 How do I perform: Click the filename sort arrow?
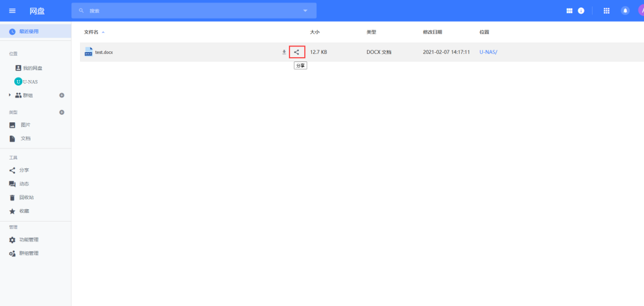coord(103,32)
